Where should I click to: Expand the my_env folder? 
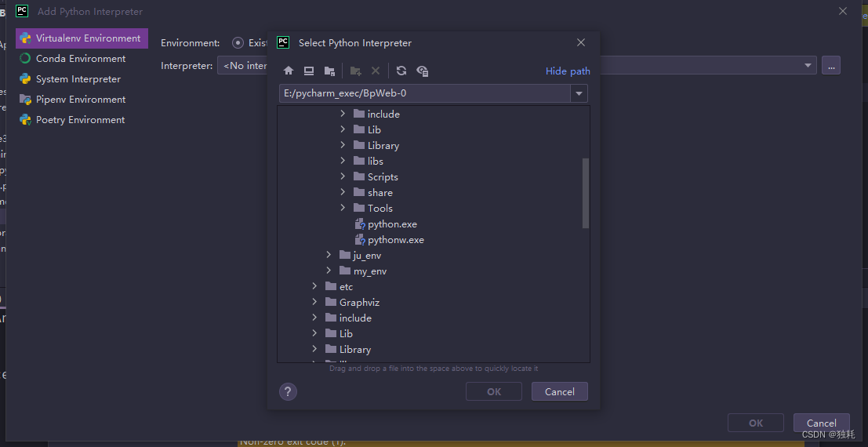(x=329, y=271)
